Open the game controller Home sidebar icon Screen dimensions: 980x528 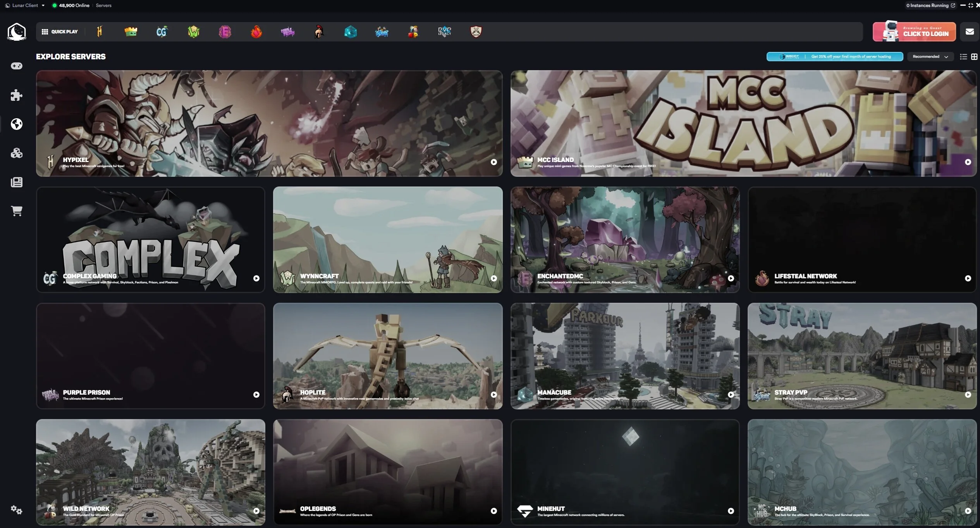click(x=16, y=66)
